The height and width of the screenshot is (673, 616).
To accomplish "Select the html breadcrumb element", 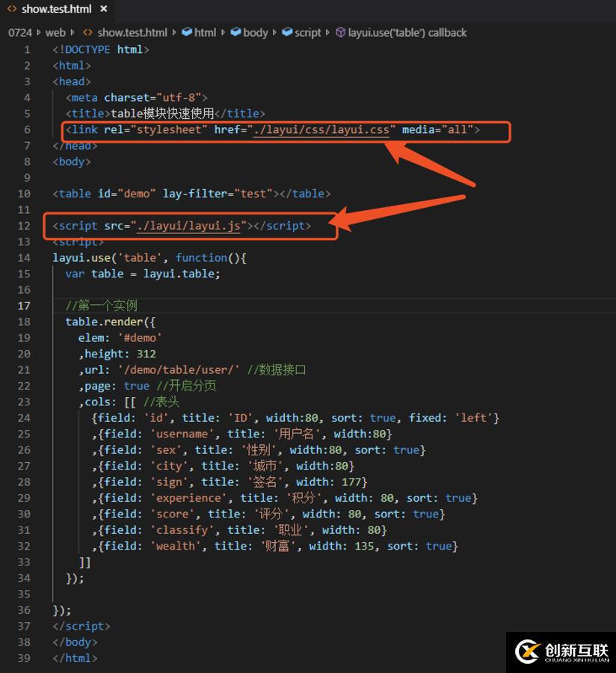I will coord(205,33).
